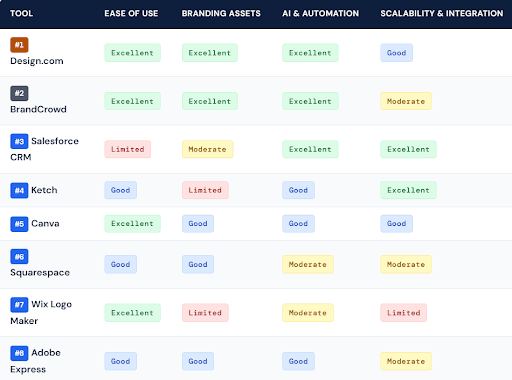Viewport: 512px width, 380px height.
Task: Click the Ketch tool name
Action: 44,190
